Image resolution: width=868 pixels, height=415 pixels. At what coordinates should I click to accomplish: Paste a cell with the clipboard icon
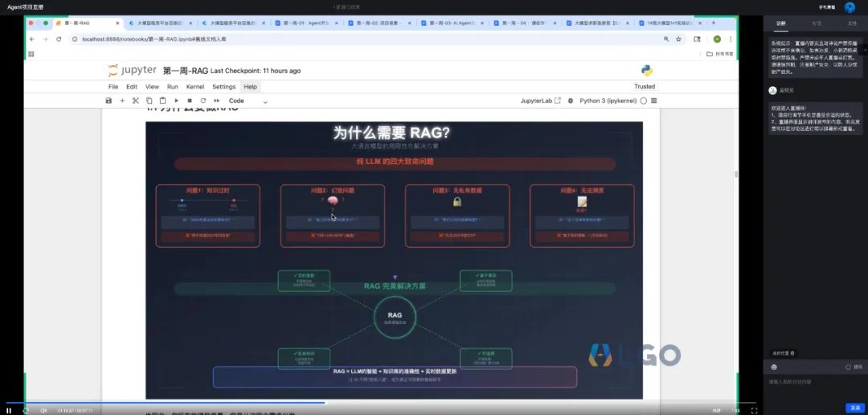(162, 101)
